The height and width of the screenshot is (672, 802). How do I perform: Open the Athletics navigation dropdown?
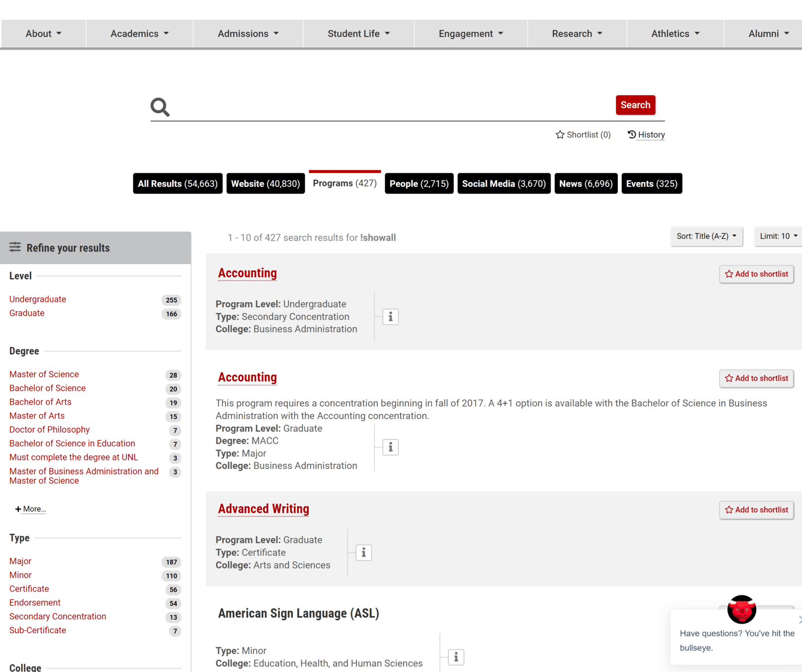[675, 33]
